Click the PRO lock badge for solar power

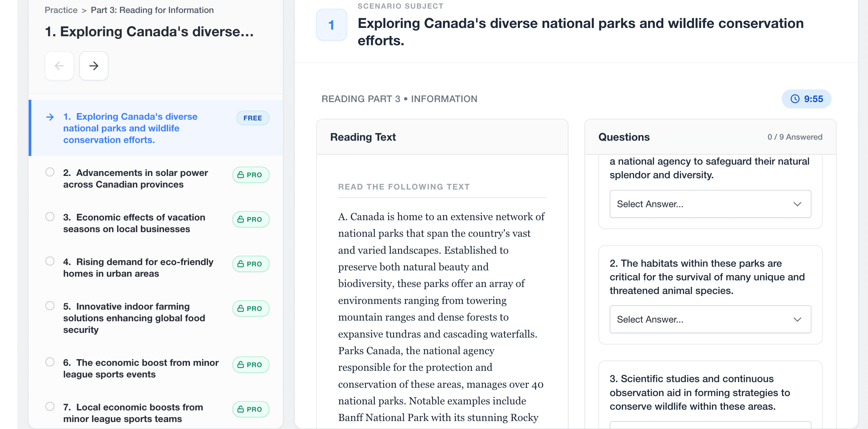250,175
